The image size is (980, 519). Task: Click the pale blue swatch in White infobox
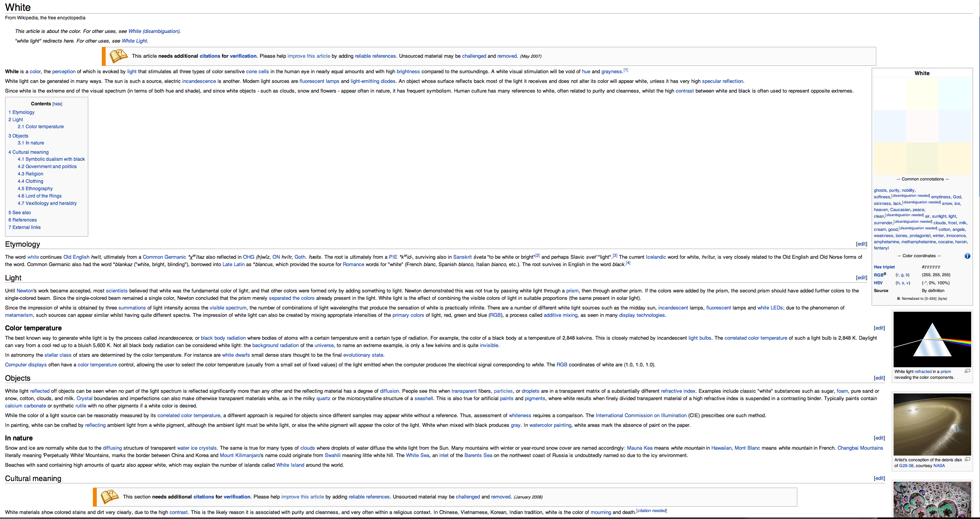[x=889, y=126]
